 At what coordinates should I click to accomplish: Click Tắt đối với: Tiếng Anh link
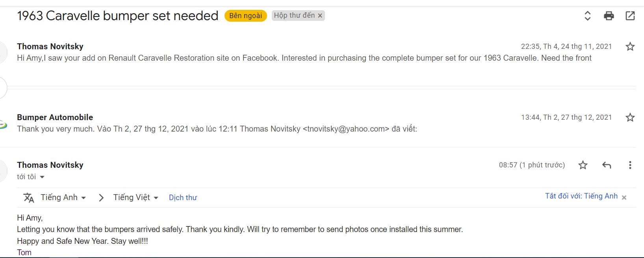[581, 196]
